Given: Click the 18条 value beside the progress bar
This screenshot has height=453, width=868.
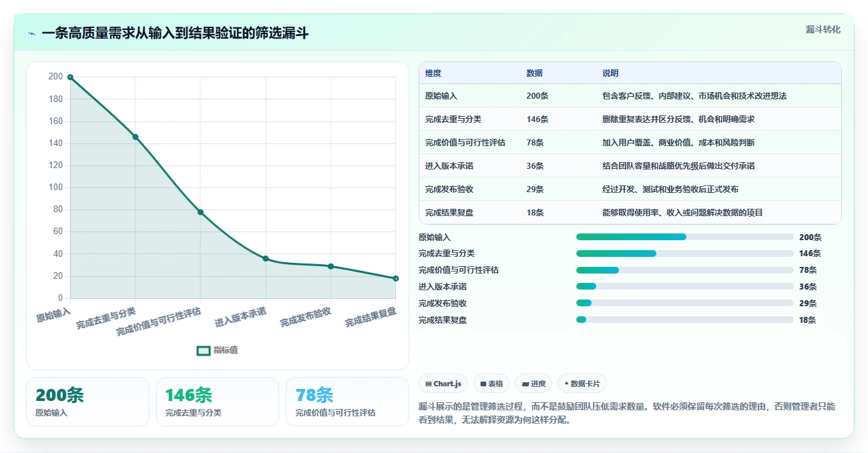Looking at the screenshot, I should tap(808, 320).
